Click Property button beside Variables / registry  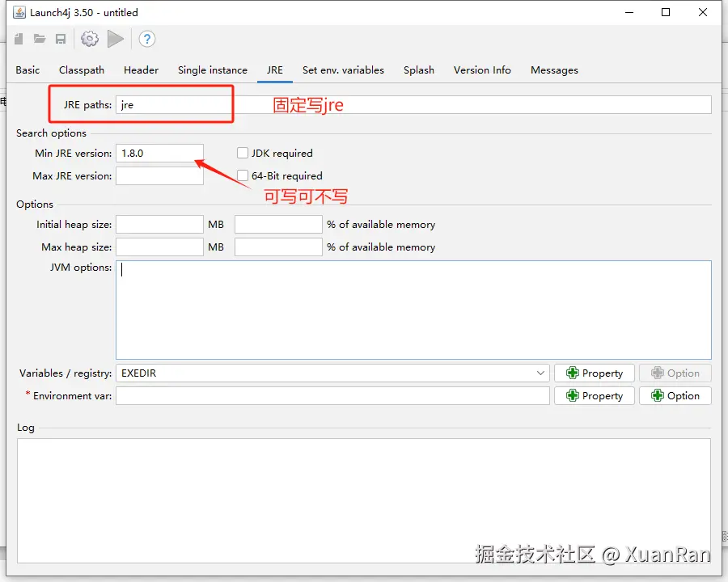(x=595, y=373)
